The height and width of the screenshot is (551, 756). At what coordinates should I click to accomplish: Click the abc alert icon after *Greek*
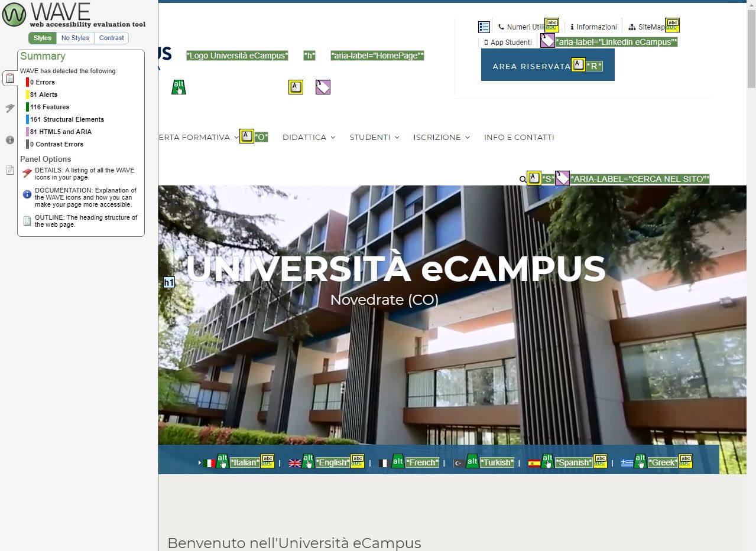pyautogui.click(x=685, y=461)
